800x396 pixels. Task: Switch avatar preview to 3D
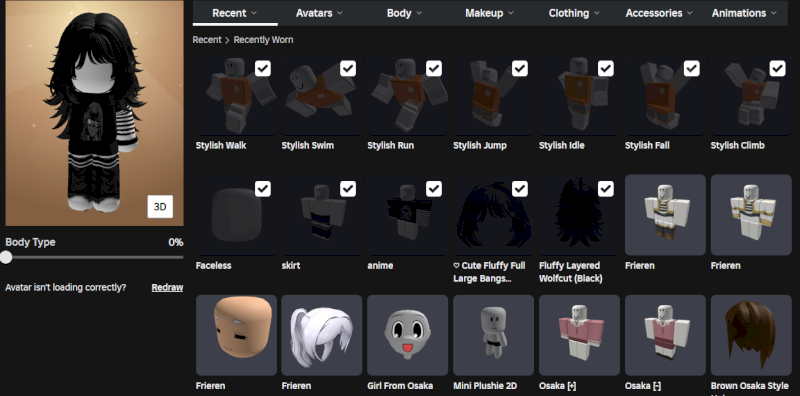pos(160,207)
